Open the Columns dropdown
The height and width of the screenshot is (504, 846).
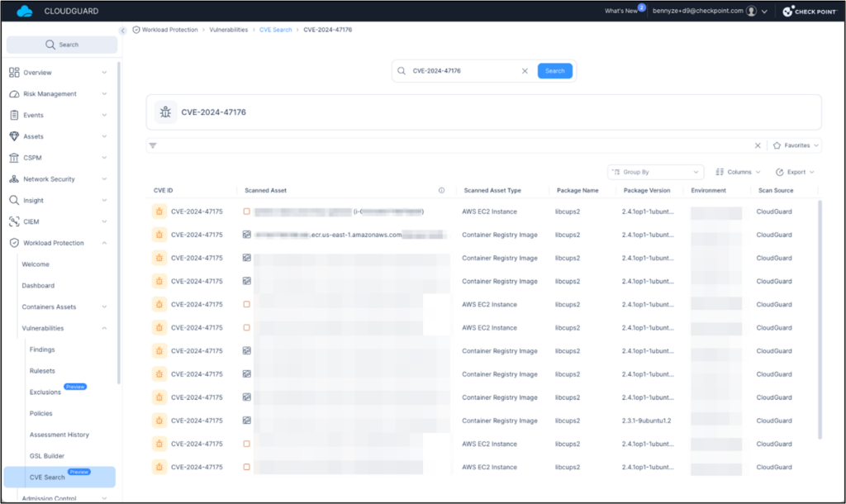[738, 172]
